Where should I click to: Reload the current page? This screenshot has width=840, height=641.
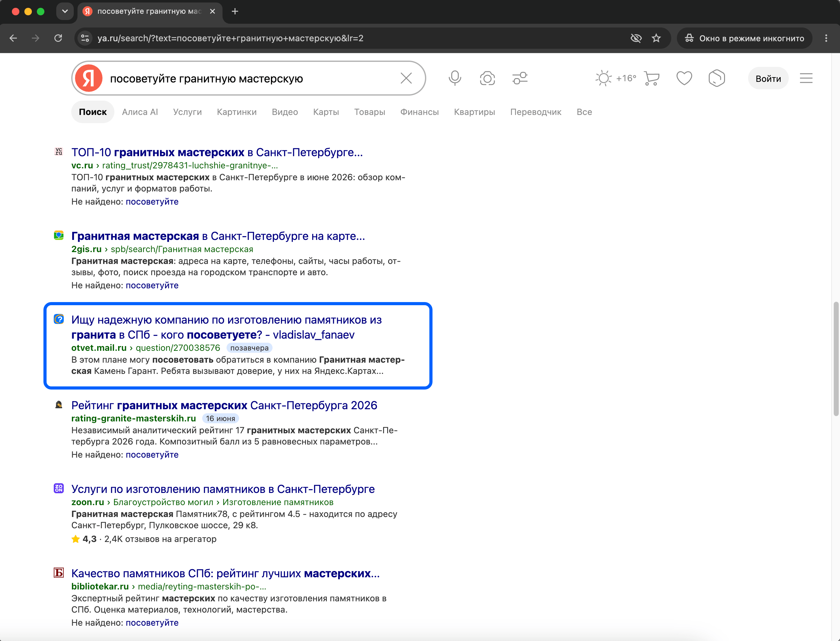tap(58, 38)
